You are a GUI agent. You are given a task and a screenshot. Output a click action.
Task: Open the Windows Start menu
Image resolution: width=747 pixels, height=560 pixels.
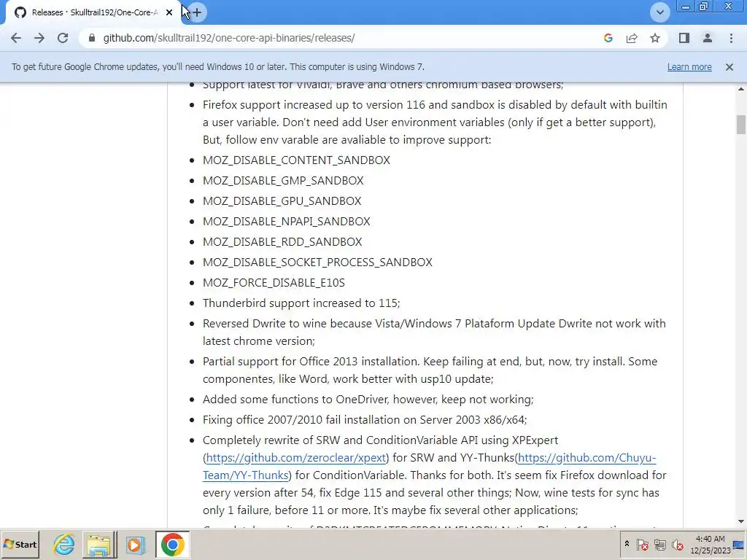pyautogui.click(x=20, y=544)
